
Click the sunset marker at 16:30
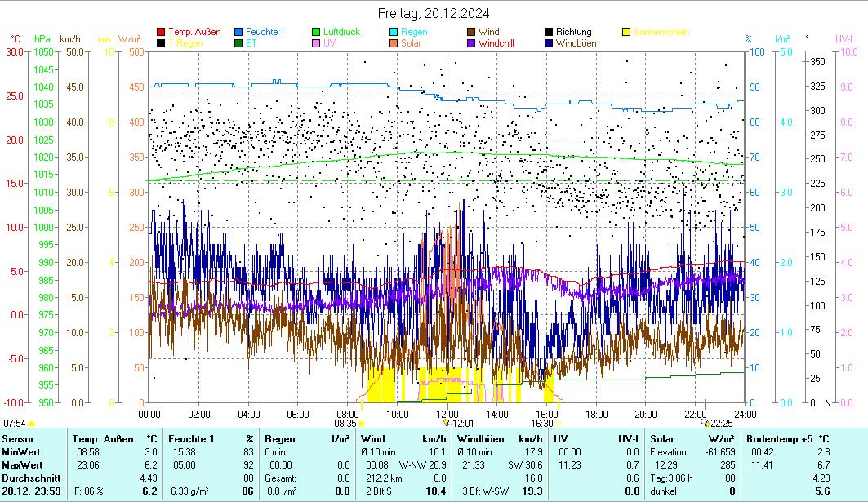(x=559, y=423)
